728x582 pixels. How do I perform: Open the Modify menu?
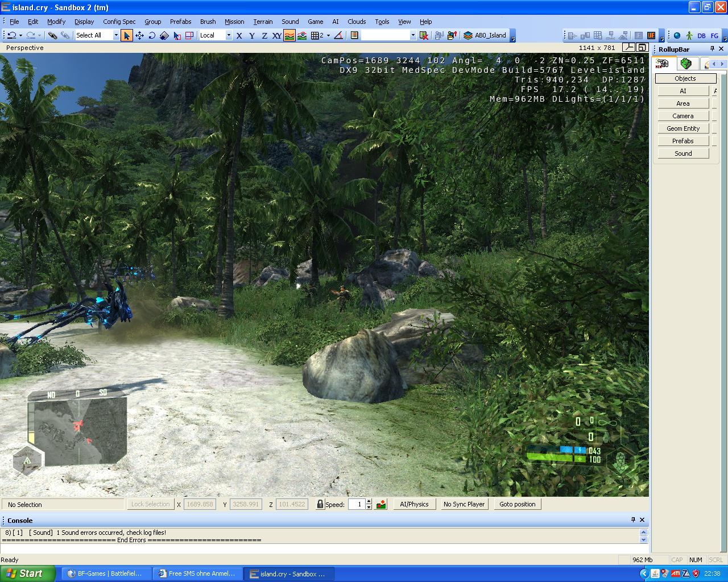pyautogui.click(x=56, y=22)
